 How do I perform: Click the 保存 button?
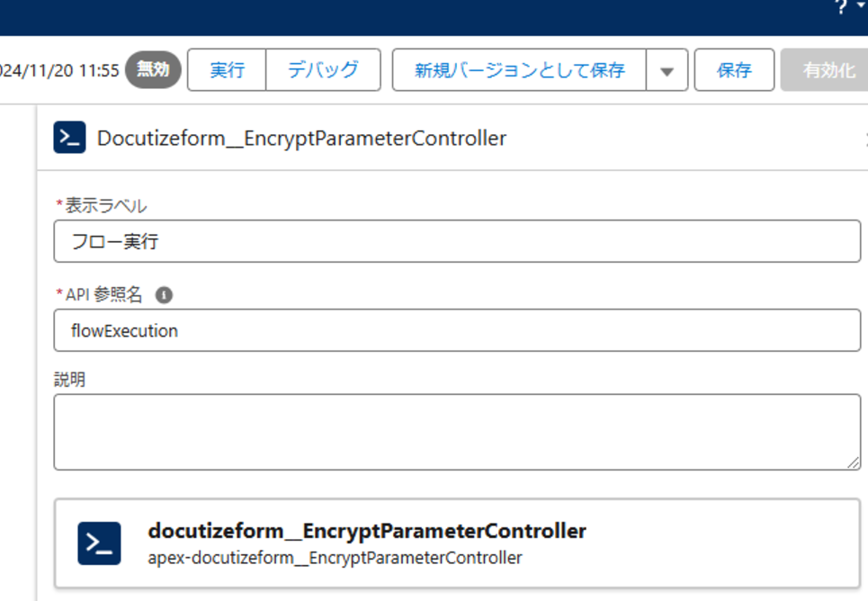click(x=734, y=70)
